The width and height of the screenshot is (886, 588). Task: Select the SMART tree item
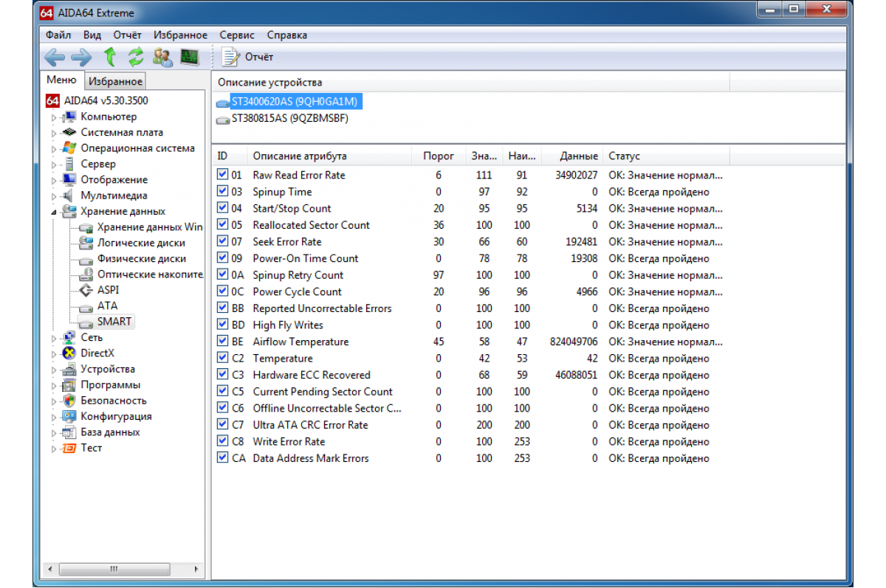114,322
